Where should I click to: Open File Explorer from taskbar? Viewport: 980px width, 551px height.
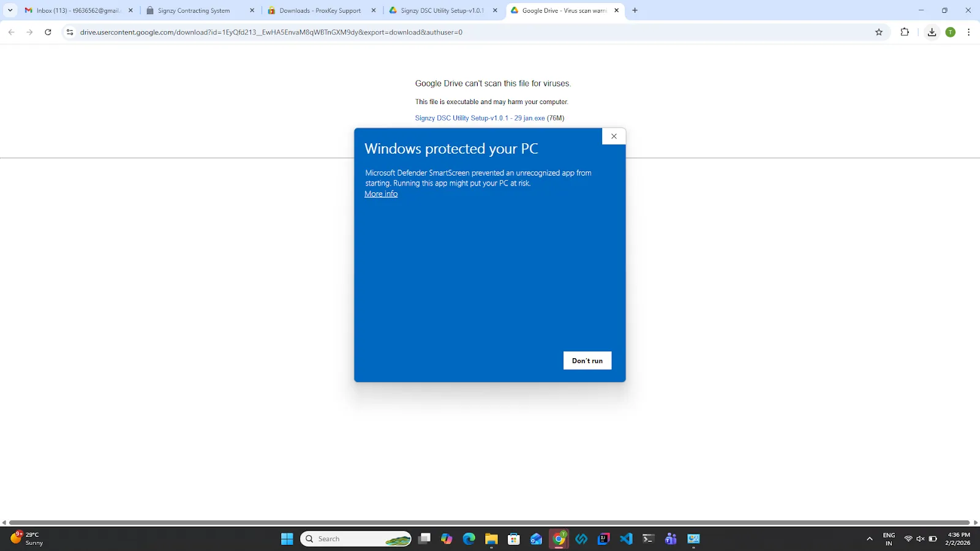coord(491,539)
